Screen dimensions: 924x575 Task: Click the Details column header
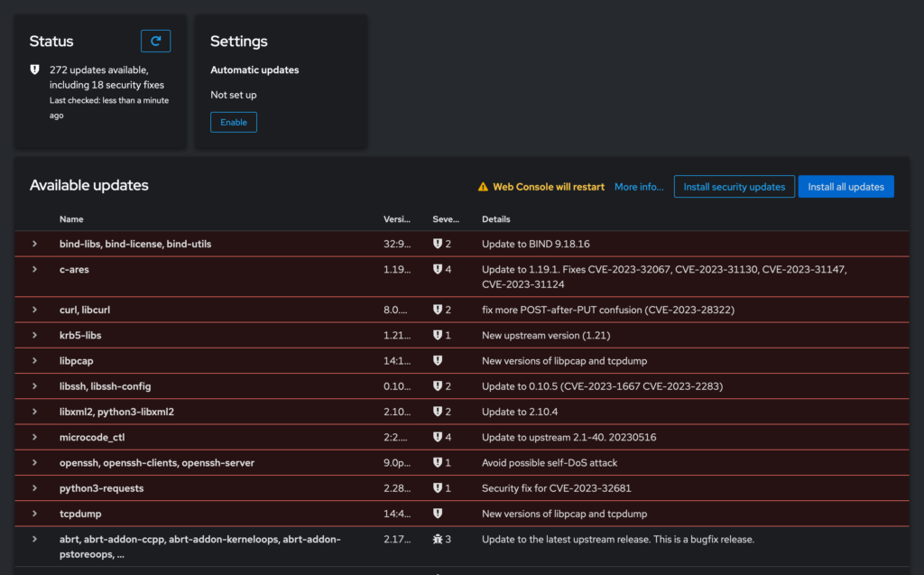(x=495, y=219)
